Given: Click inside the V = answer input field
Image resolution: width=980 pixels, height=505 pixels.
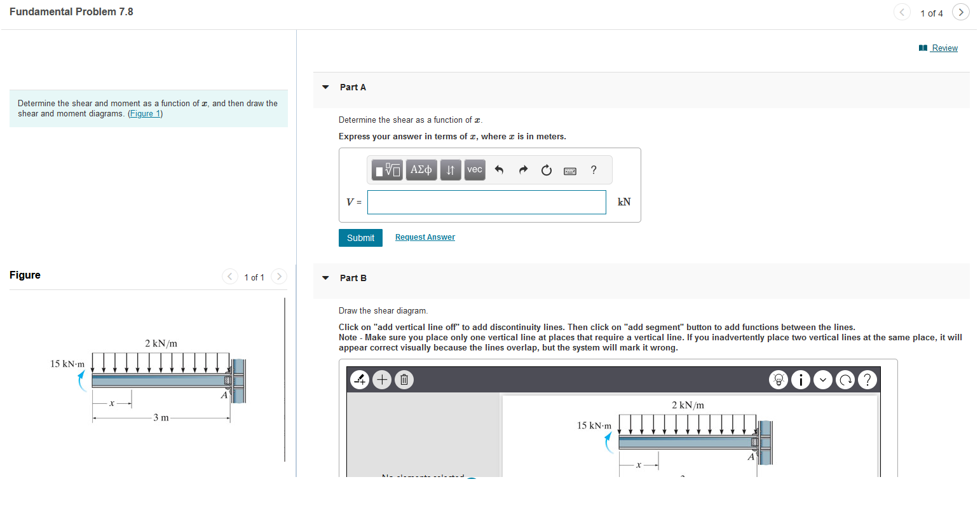Looking at the screenshot, I should coord(486,202).
